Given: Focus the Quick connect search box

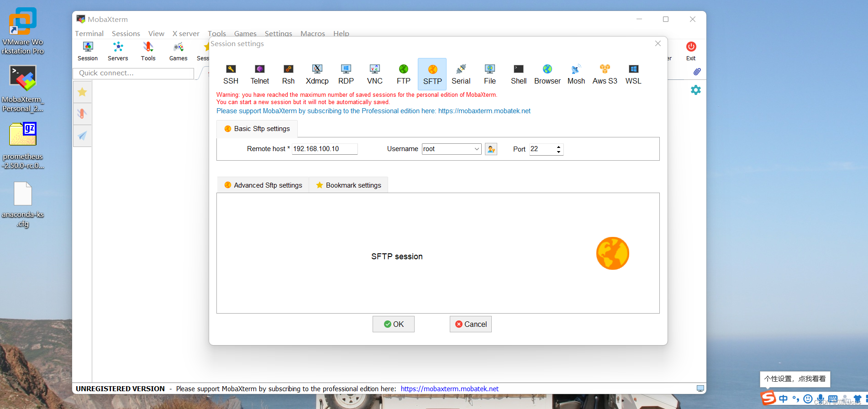Looking at the screenshot, I should [x=133, y=73].
